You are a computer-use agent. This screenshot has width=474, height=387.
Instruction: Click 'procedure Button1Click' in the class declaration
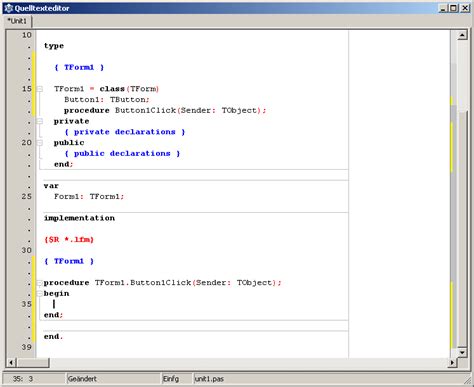coord(120,110)
